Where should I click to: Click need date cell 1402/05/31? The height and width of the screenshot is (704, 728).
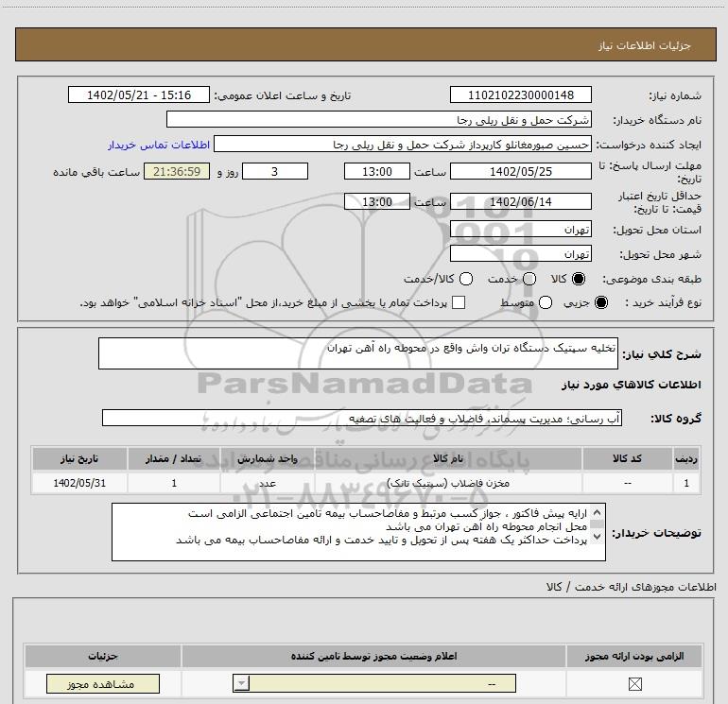click(79, 483)
